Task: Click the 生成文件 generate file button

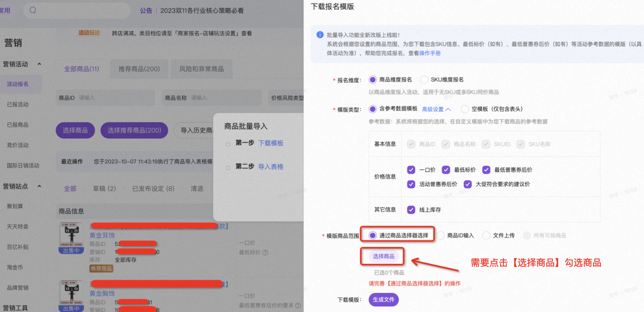Action: click(x=384, y=299)
